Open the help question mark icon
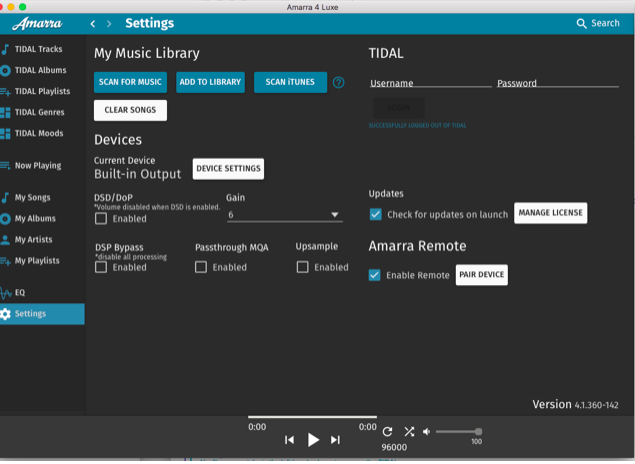This screenshot has width=635, height=464. pos(338,82)
